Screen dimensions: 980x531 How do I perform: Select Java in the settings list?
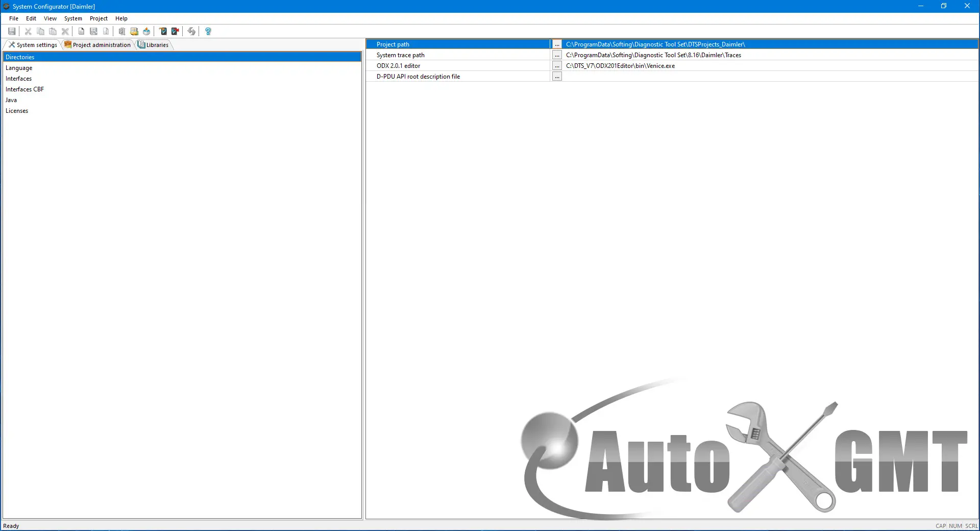(182, 100)
